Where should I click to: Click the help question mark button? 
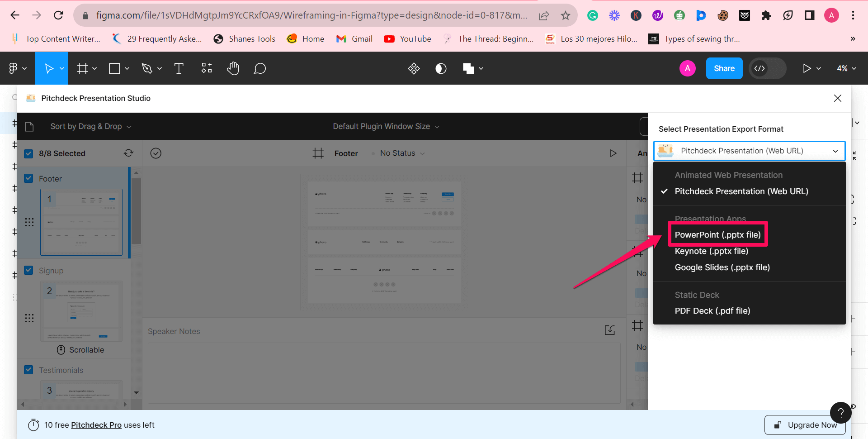pos(841,412)
